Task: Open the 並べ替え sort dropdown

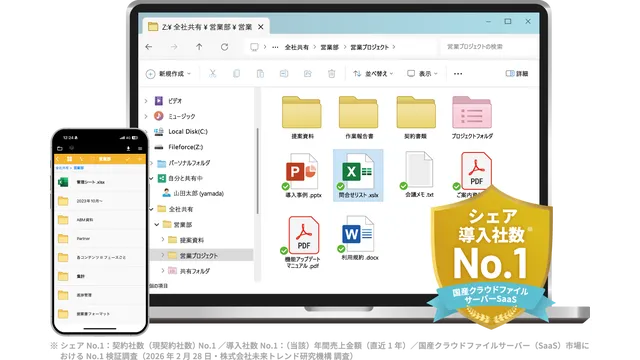Action: coord(373,74)
